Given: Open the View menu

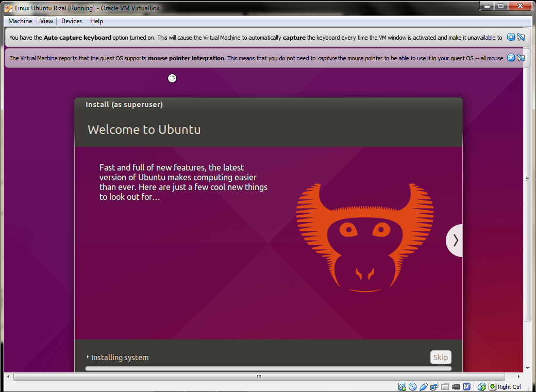Looking at the screenshot, I should pyautogui.click(x=46, y=21).
